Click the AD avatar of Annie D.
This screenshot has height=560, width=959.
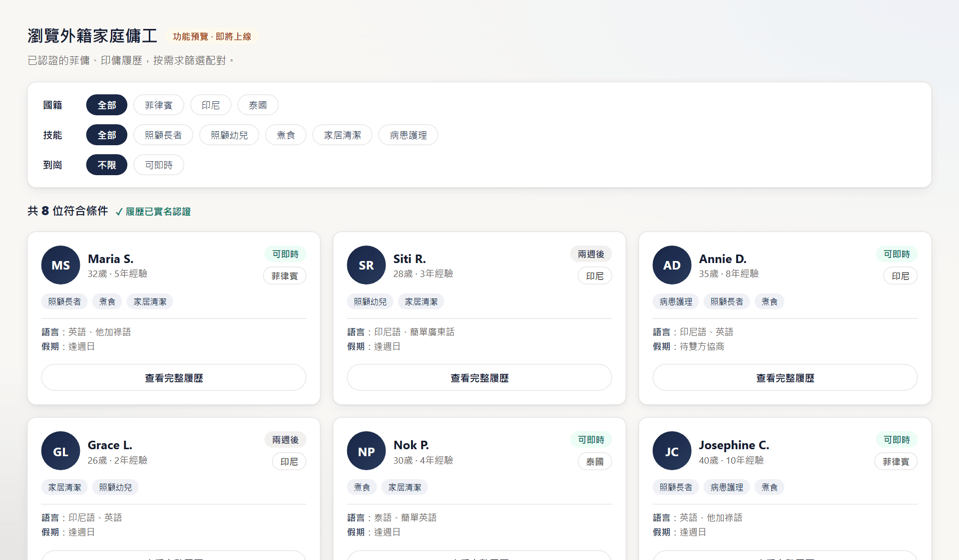[672, 265]
